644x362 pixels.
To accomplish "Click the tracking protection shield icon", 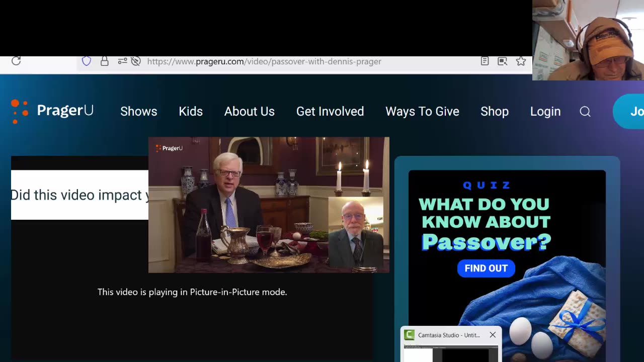I will [x=87, y=61].
